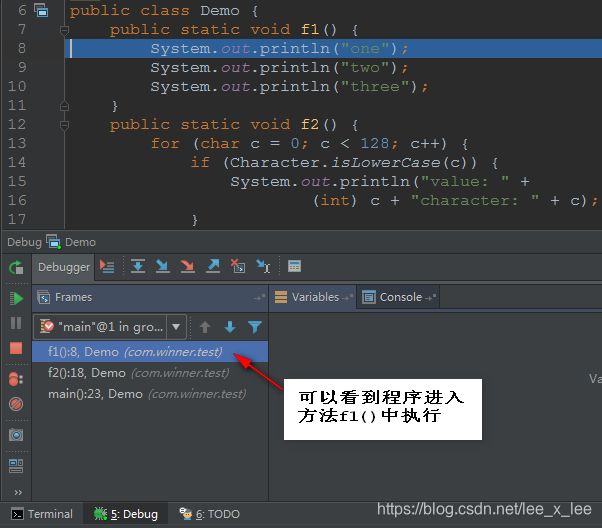Select frame f2():18, Demo

pos(150,373)
